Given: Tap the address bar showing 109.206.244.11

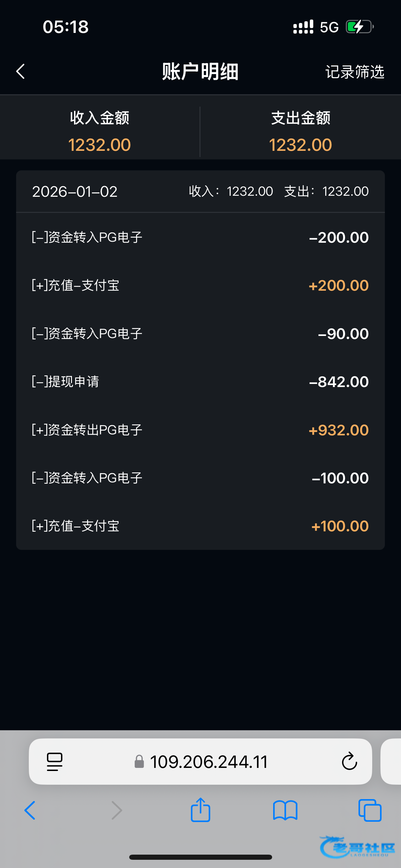Looking at the screenshot, I should (208, 762).
